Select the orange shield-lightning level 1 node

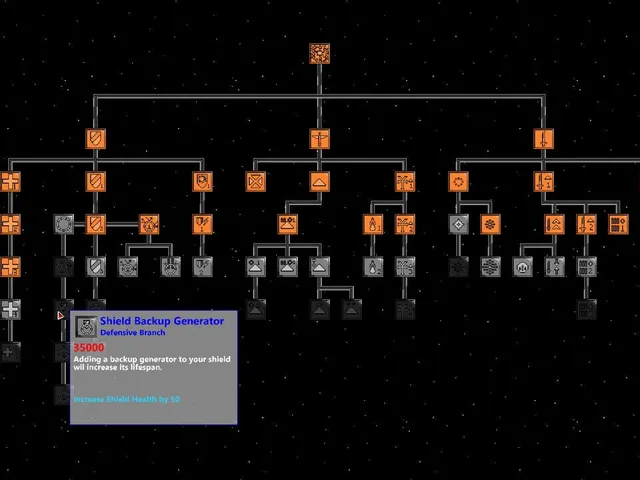pyautogui.click(x=202, y=224)
